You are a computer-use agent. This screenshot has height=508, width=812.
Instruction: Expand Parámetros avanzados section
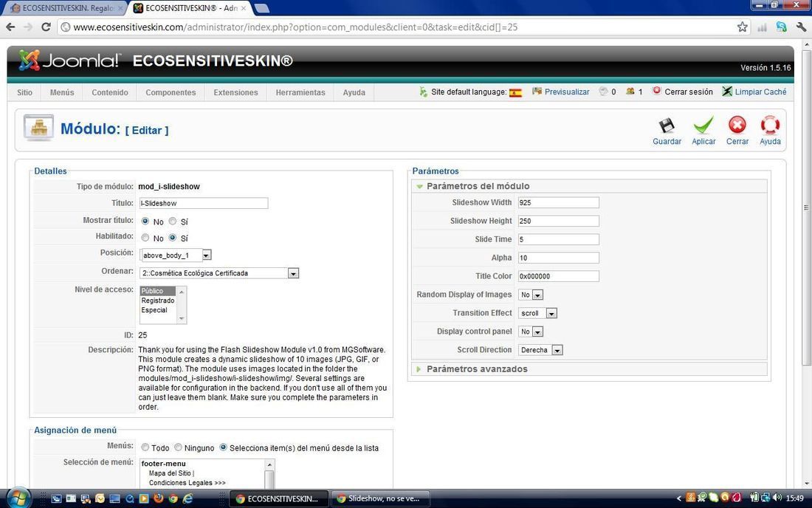[x=589, y=368]
